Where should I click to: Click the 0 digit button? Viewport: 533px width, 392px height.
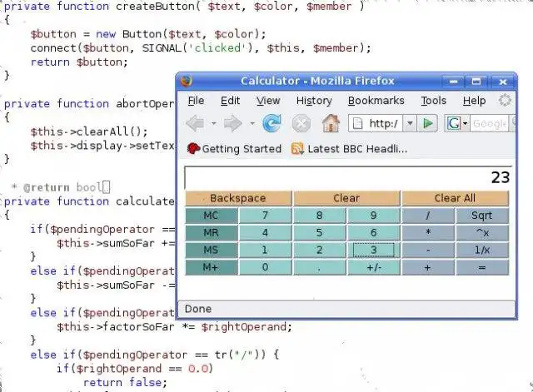click(x=265, y=267)
